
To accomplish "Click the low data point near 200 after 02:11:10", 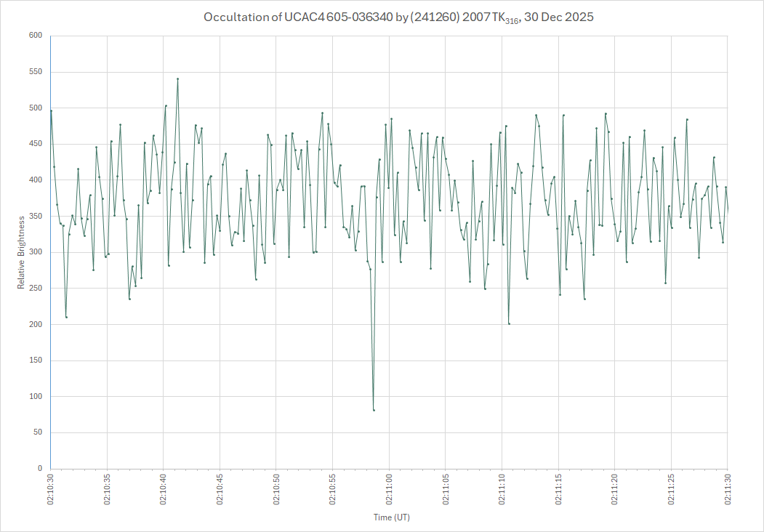I will pos(509,323).
